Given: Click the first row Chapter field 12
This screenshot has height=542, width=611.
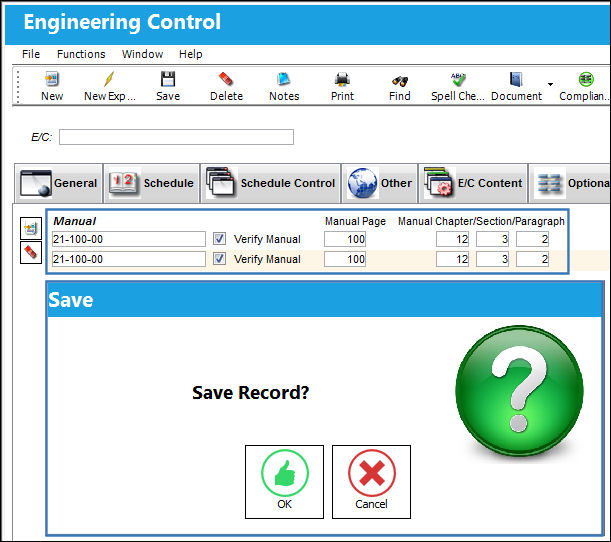Looking at the screenshot, I should point(452,239).
